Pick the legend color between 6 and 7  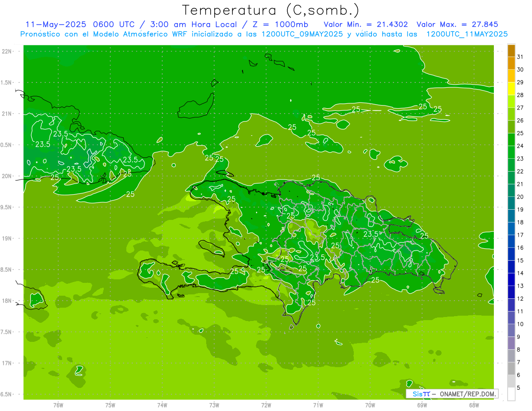point(511,369)
